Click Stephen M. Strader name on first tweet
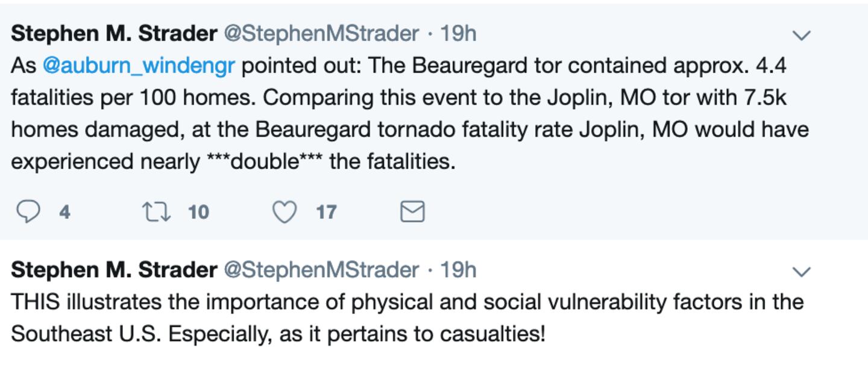This screenshot has width=868, height=368. pyautogui.click(x=114, y=34)
